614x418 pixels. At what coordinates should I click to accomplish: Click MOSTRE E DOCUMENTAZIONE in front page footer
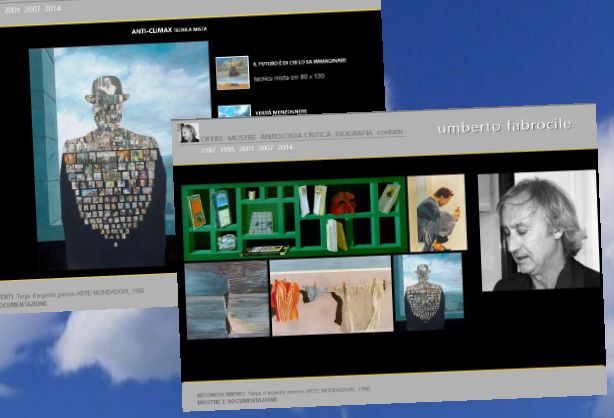coord(237,401)
